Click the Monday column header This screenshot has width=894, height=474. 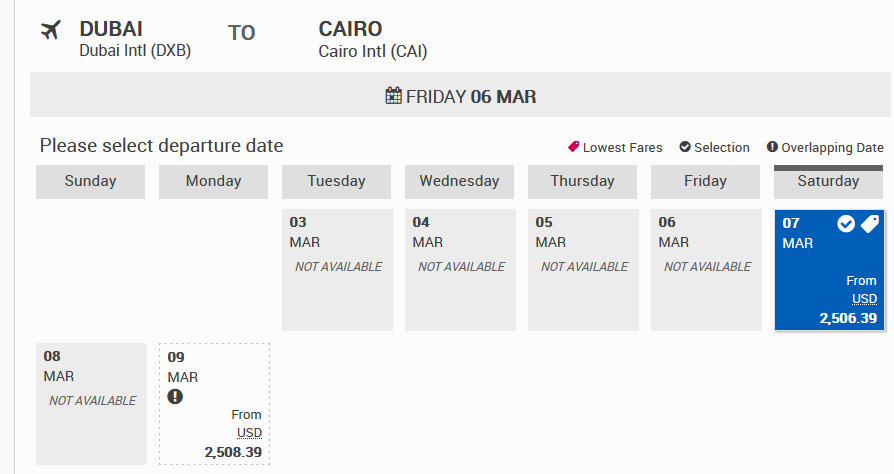click(213, 181)
